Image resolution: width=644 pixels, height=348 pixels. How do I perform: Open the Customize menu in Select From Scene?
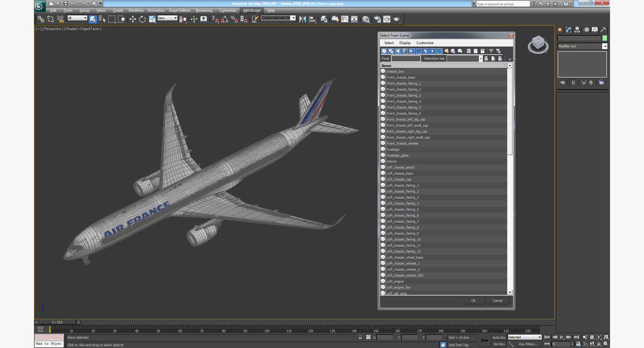coord(425,43)
